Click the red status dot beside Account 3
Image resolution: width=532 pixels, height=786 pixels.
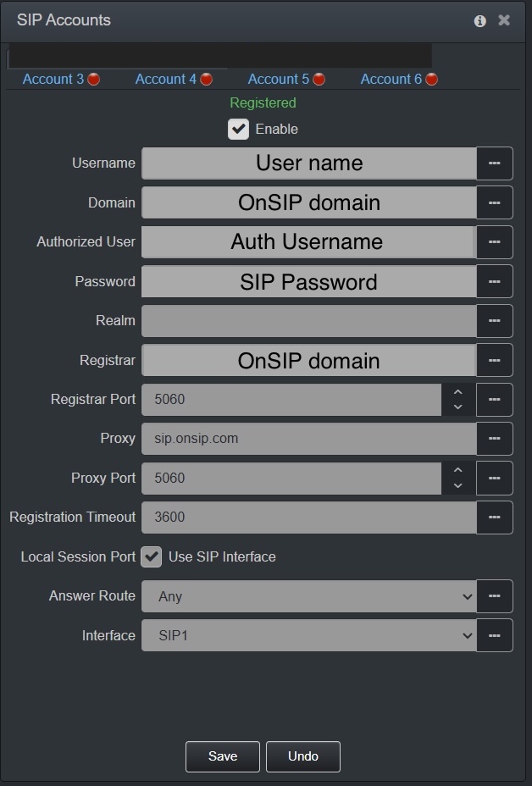[x=94, y=80]
